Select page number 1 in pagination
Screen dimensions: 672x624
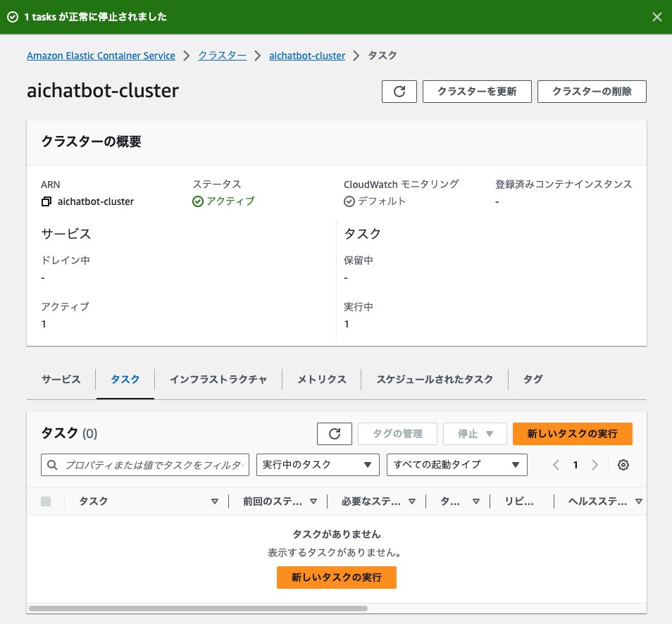[x=575, y=465]
